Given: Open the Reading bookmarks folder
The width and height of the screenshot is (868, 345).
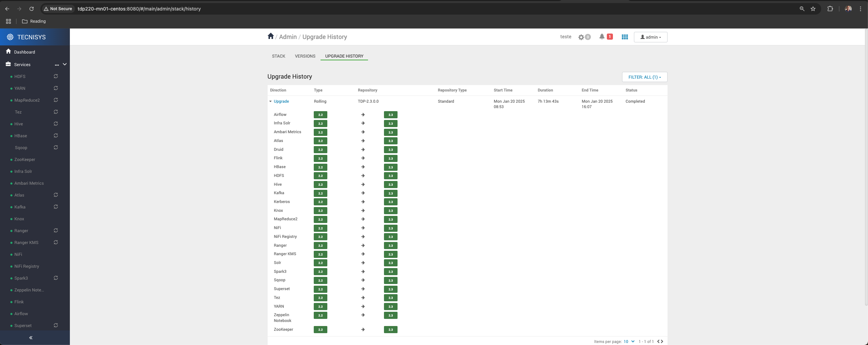Looking at the screenshot, I should (34, 21).
